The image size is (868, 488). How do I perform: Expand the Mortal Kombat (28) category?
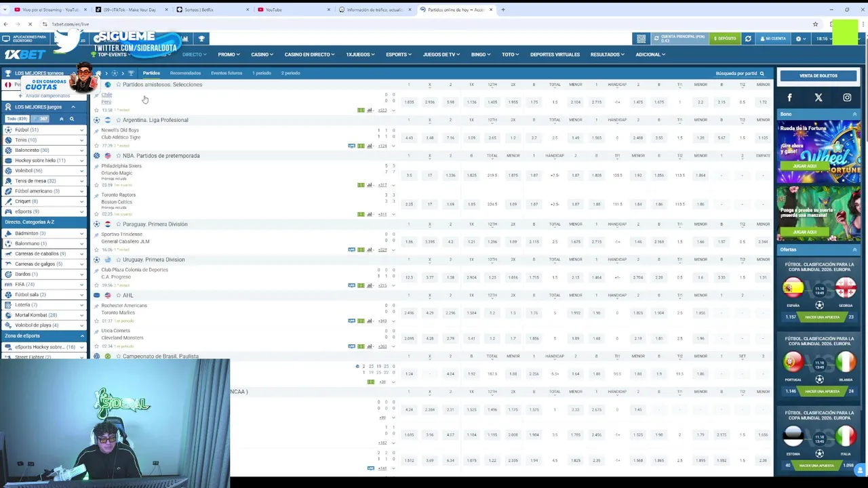tap(81, 315)
